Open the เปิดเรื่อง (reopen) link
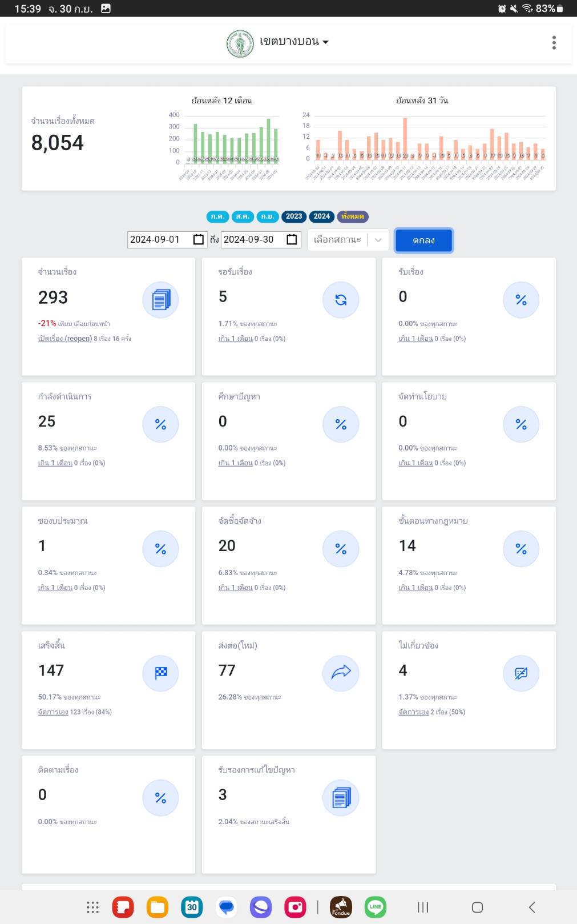The width and height of the screenshot is (577, 924). click(64, 339)
